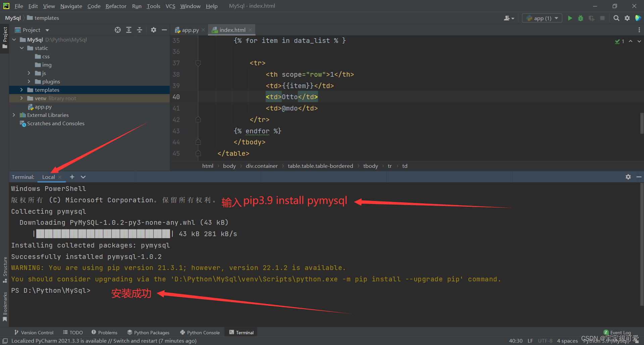The height and width of the screenshot is (345, 644).
Task: Click the editor vertical scrollbar
Action: pos(642,123)
